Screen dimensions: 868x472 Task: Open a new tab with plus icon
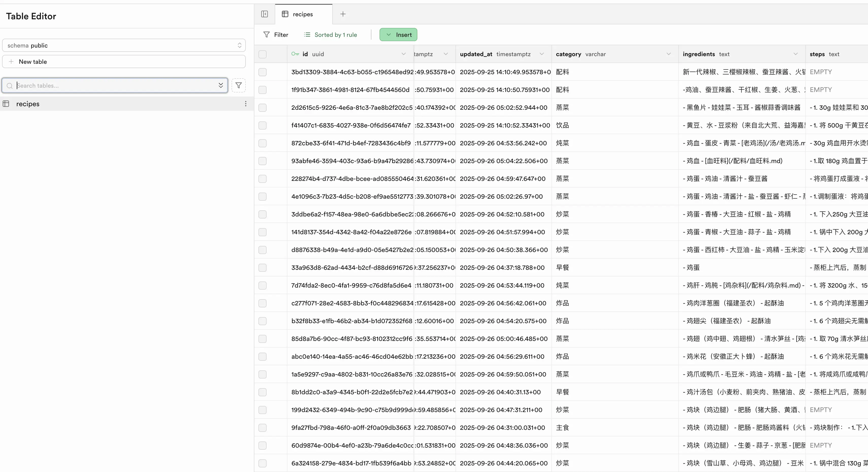pyautogui.click(x=343, y=14)
